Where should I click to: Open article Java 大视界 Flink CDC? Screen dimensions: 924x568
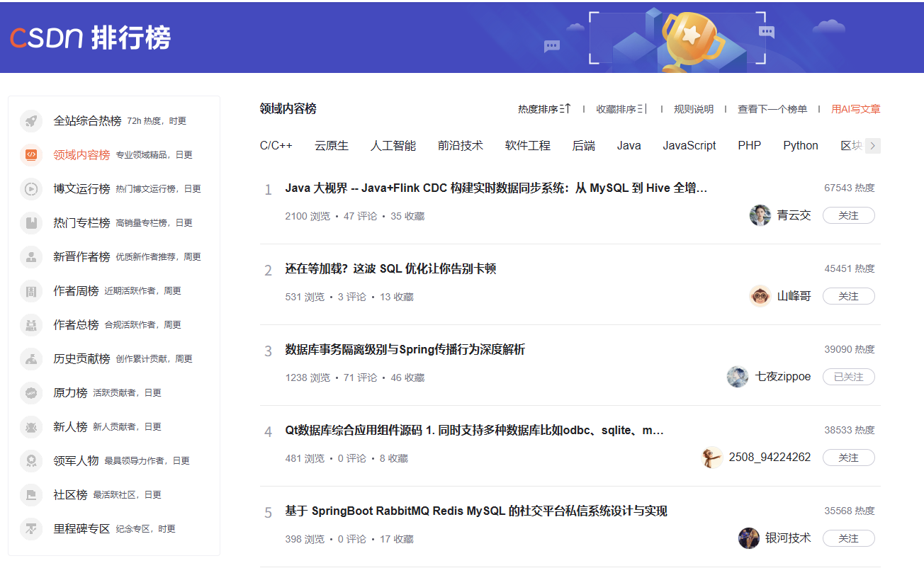(496, 188)
